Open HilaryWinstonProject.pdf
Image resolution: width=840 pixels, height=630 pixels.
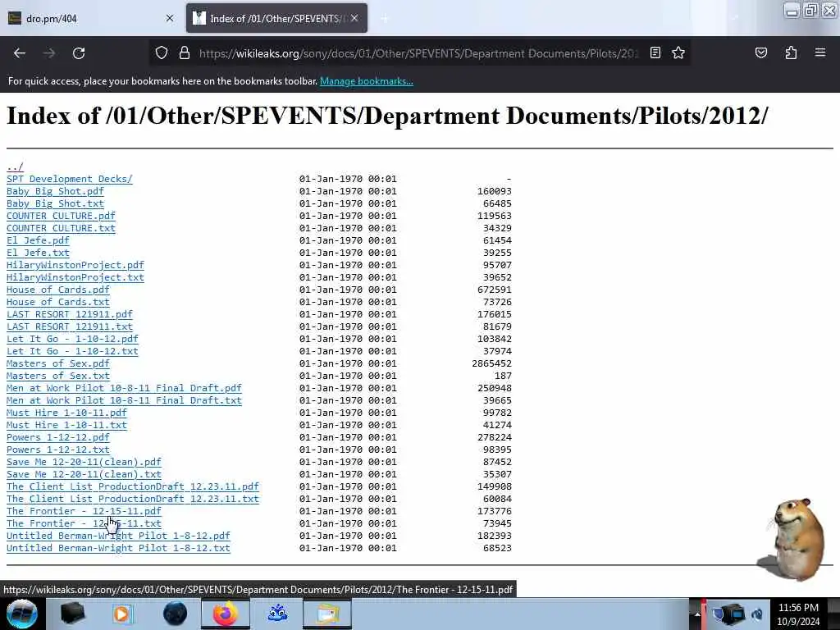click(x=75, y=265)
